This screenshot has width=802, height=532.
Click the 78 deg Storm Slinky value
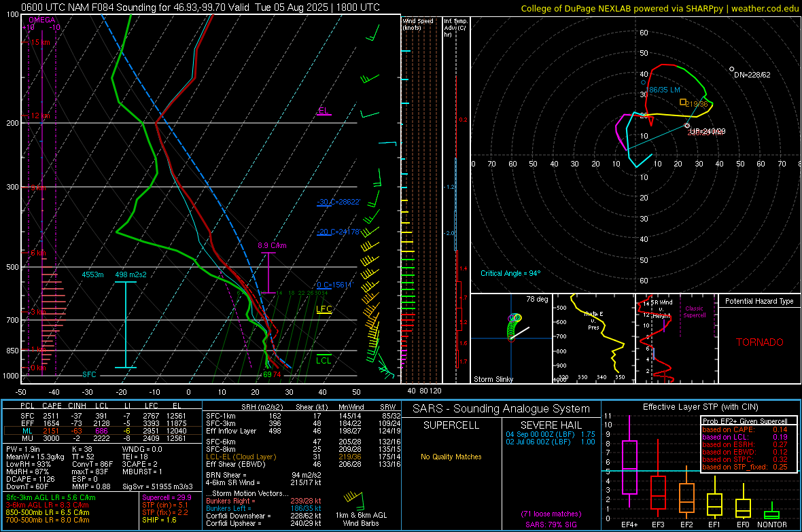[537, 299]
